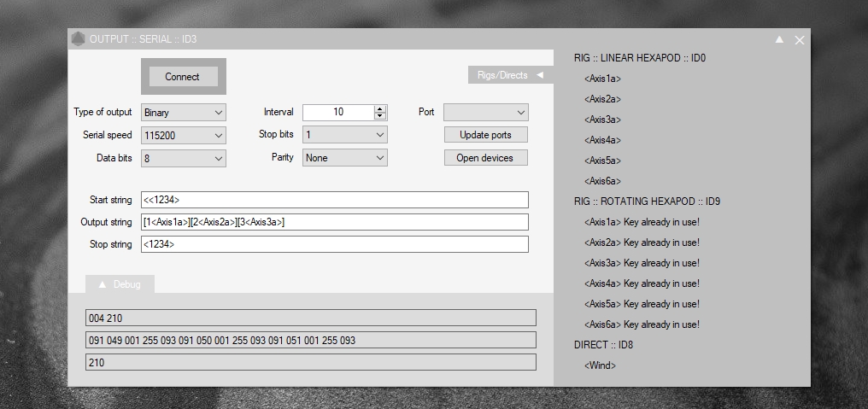868x409 pixels.
Task: Select the <Wind> direct entry
Action: (600, 365)
